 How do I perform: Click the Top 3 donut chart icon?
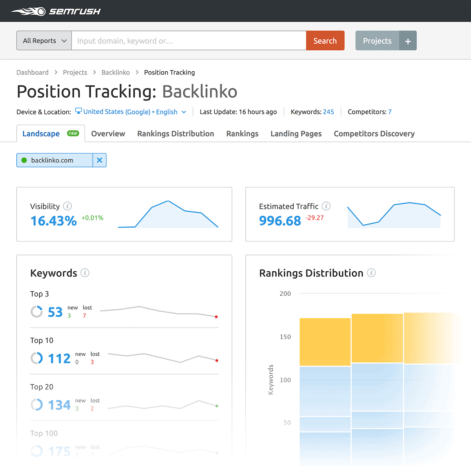37,312
